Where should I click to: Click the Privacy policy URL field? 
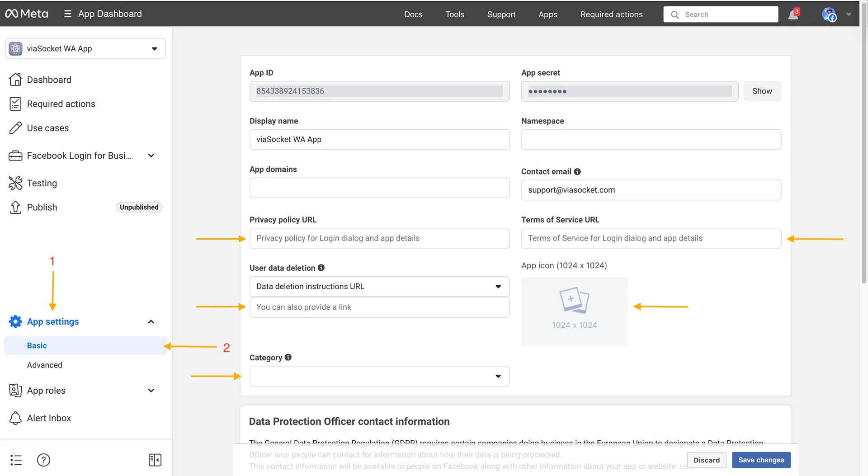coord(379,238)
